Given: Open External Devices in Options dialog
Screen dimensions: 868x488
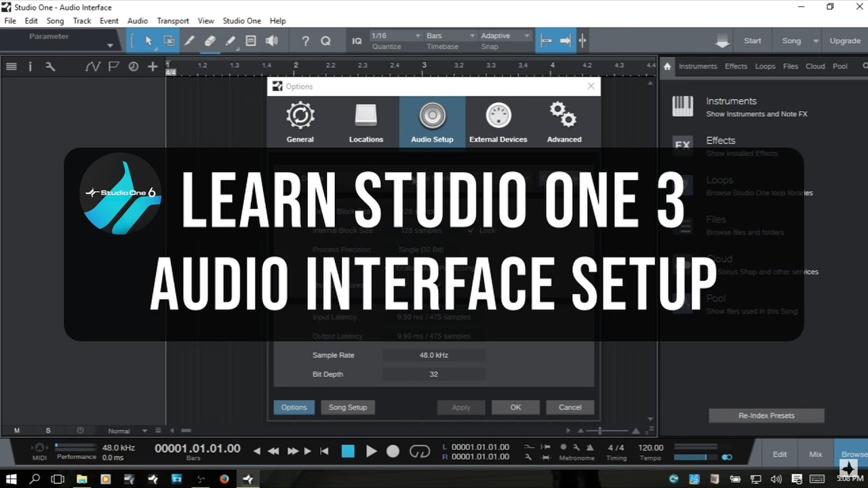Looking at the screenshot, I should 498,122.
